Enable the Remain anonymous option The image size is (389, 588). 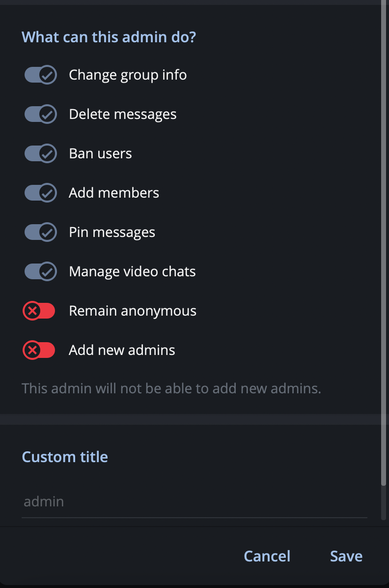pyautogui.click(x=39, y=311)
